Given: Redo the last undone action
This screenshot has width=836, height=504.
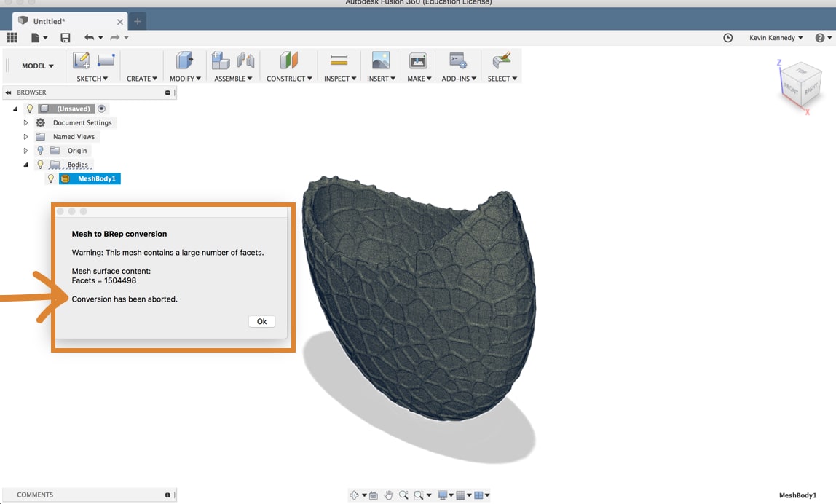Looking at the screenshot, I should 114,37.
